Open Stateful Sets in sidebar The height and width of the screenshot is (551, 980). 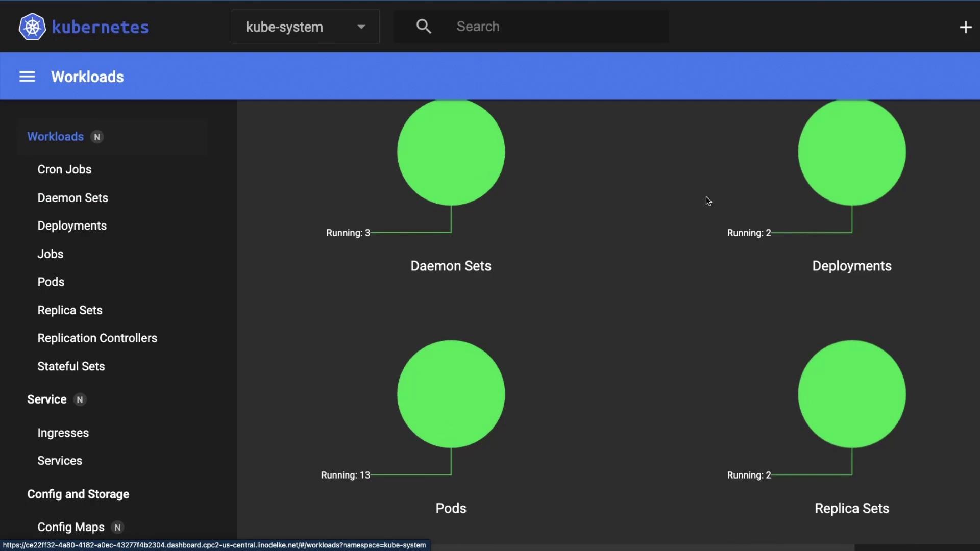click(x=71, y=366)
